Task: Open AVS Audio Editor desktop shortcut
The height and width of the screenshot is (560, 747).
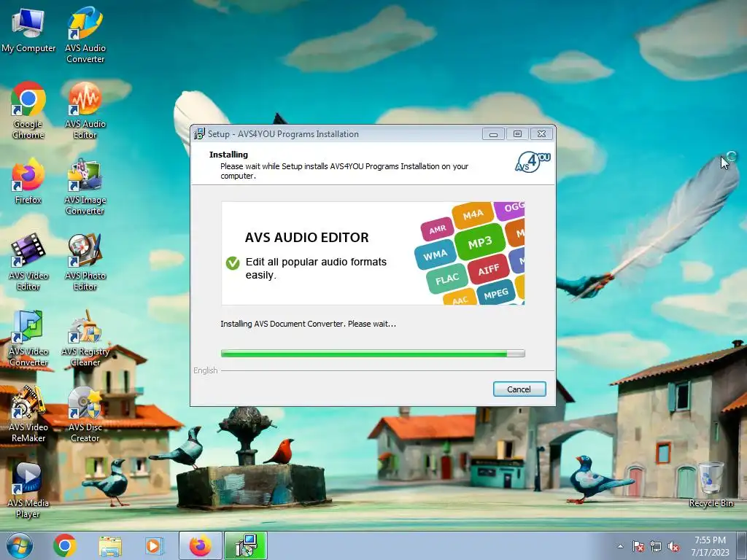Action: (85, 111)
